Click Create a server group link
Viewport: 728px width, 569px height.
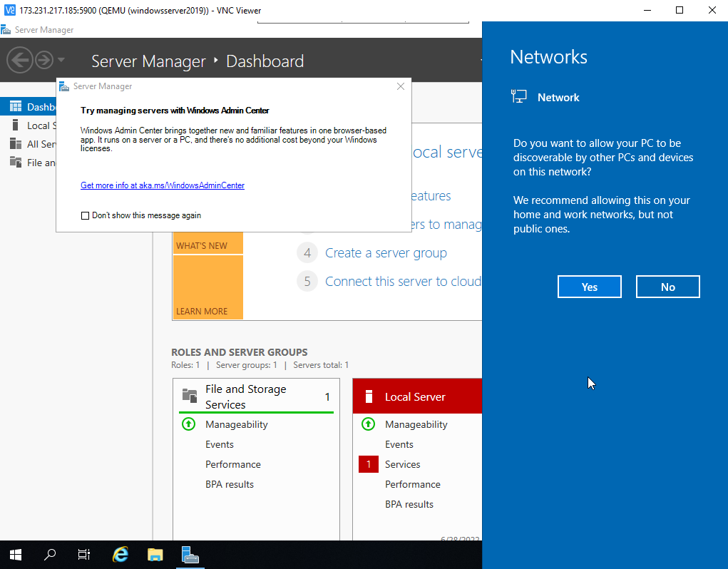tap(386, 253)
